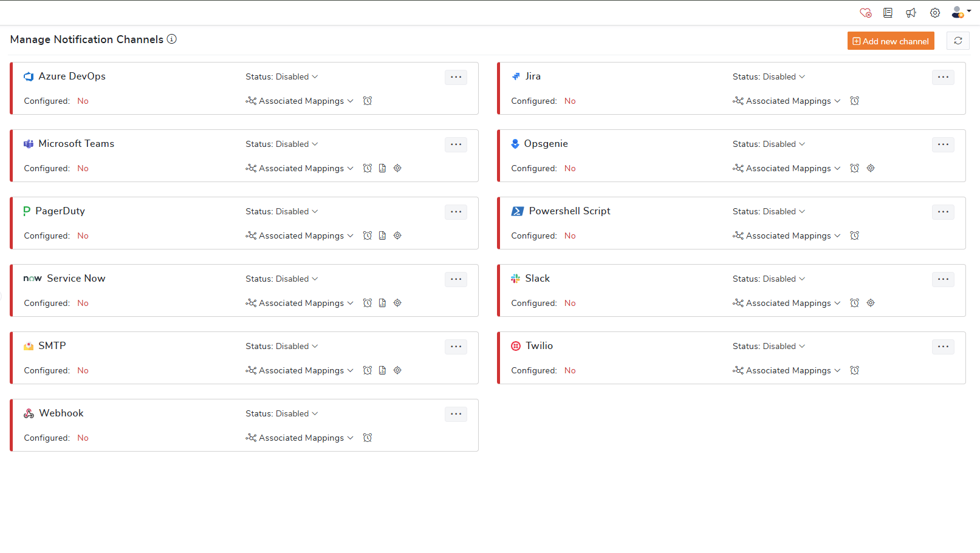Viewport: 980px width, 553px height.
Task: Expand Associated Mappings for Opsgenie
Action: click(787, 168)
